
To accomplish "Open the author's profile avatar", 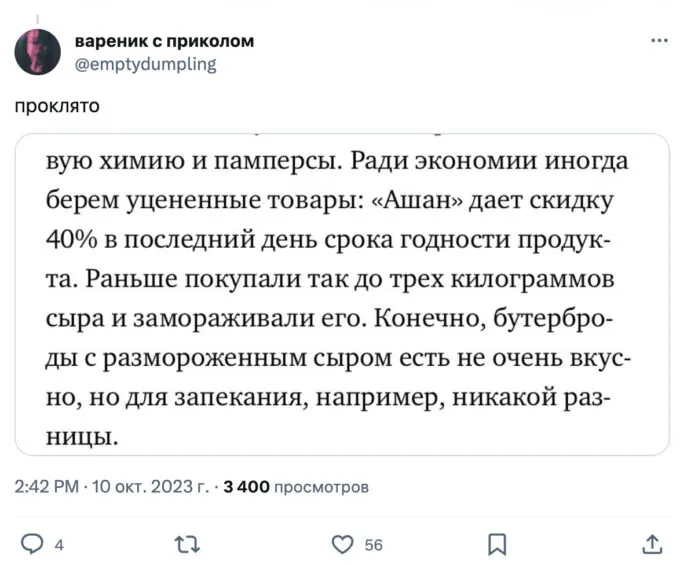I will pos(37,51).
